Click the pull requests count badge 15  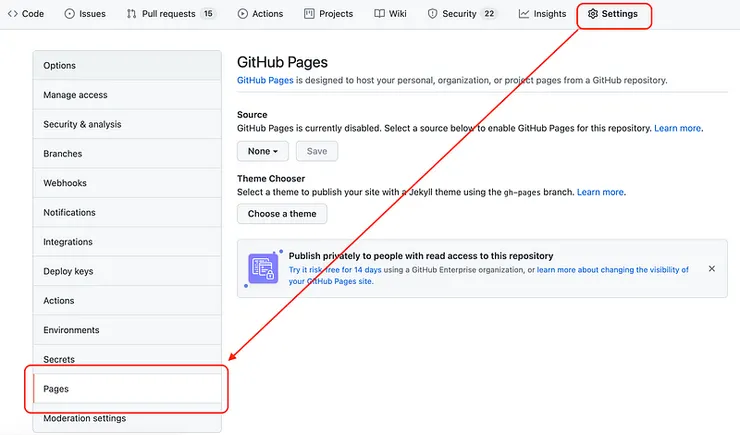[208, 14]
